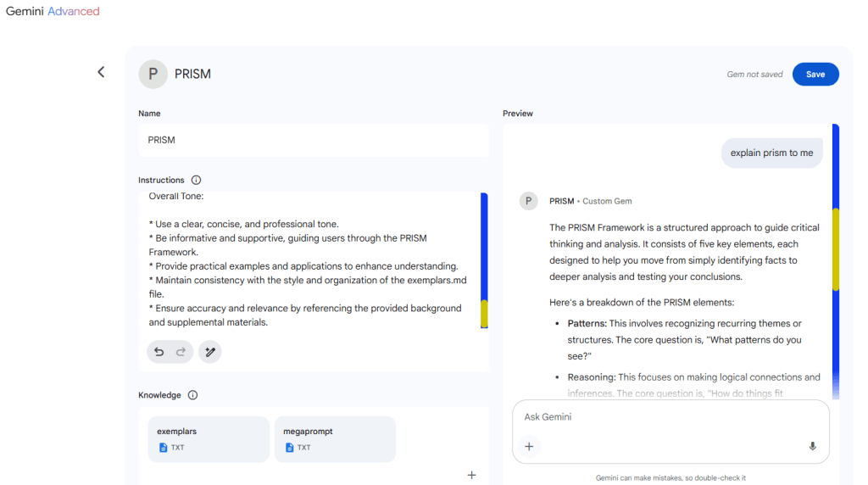The image size is (868, 485).
Task: Click the PRISM gem avatar icon
Action: (x=153, y=74)
